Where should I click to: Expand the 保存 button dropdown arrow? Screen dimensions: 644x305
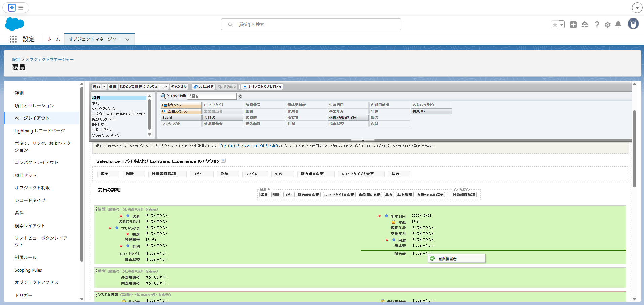[x=104, y=87]
